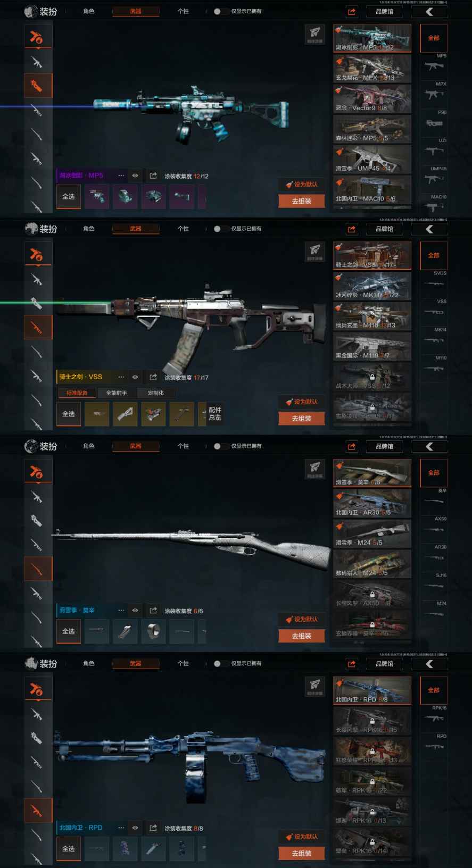Image resolution: width=472 pixels, height=868 pixels.
Task: Click share icon beside 骑士之剑 · VSS label
Action: pyautogui.click(x=153, y=377)
